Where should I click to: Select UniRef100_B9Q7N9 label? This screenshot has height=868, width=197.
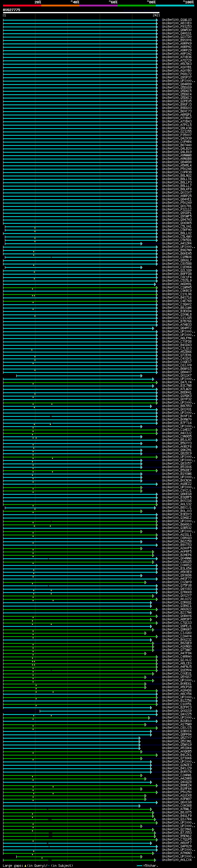177,250
